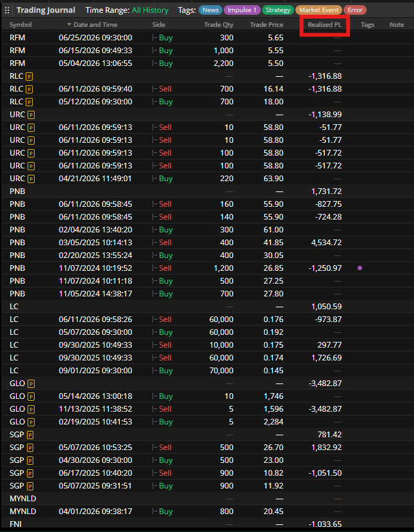The image size is (414, 532).
Task: Click P badge in RLC 05/12/2026 Buy row
Action: (x=29, y=102)
